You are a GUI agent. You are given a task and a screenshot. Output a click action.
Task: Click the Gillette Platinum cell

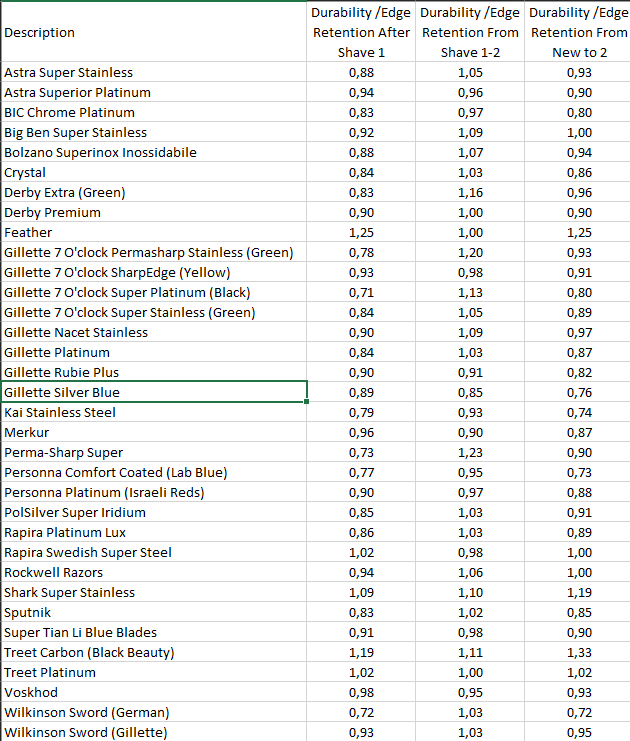point(154,353)
